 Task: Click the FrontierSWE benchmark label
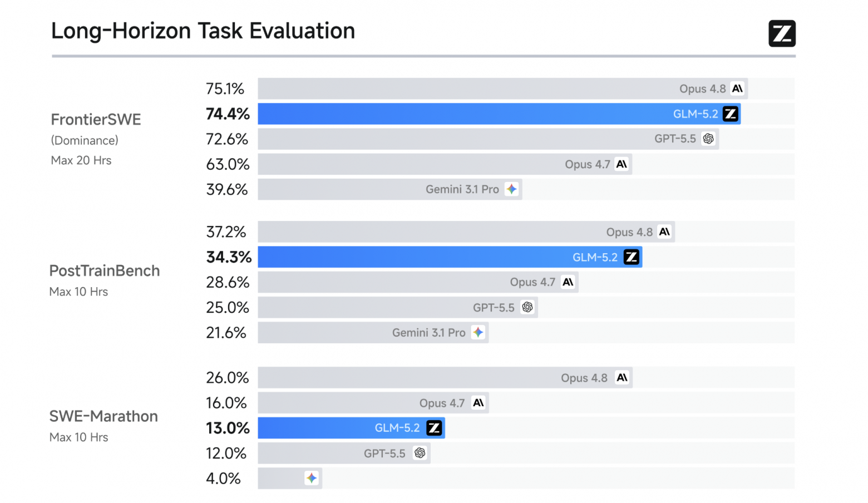[96, 120]
